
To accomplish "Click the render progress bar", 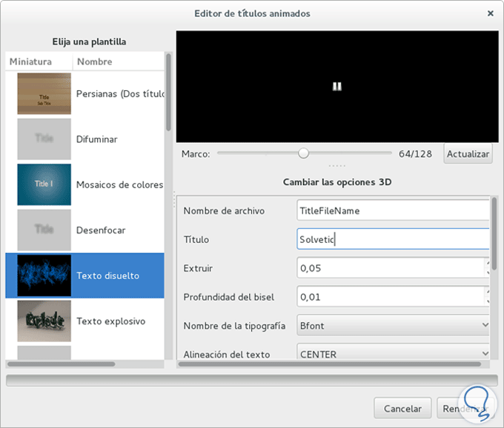I will click(x=252, y=381).
